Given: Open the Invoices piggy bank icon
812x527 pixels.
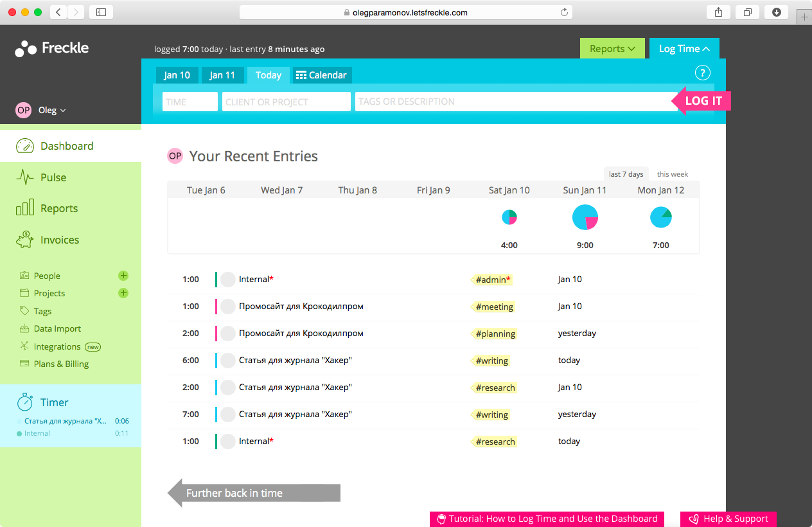Looking at the screenshot, I should point(24,240).
